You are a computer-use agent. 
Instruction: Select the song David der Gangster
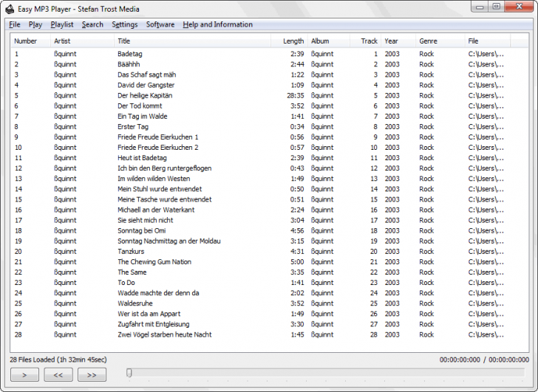146,85
